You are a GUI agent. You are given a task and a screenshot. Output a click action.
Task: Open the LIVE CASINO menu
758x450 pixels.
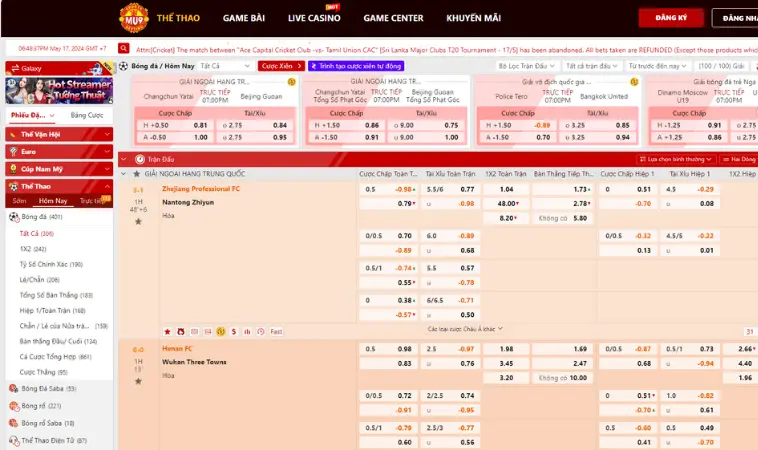[313, 18]
